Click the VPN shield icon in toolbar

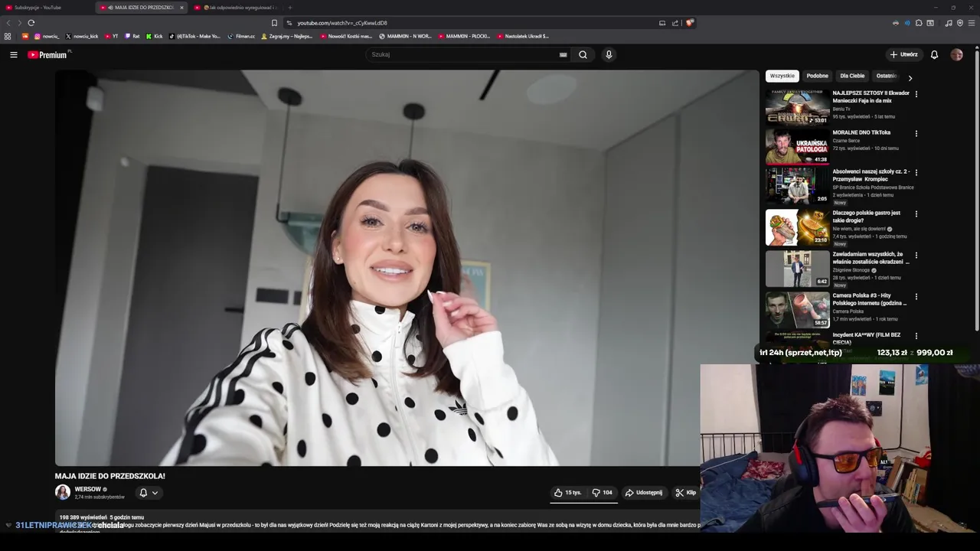coord(960,23)
